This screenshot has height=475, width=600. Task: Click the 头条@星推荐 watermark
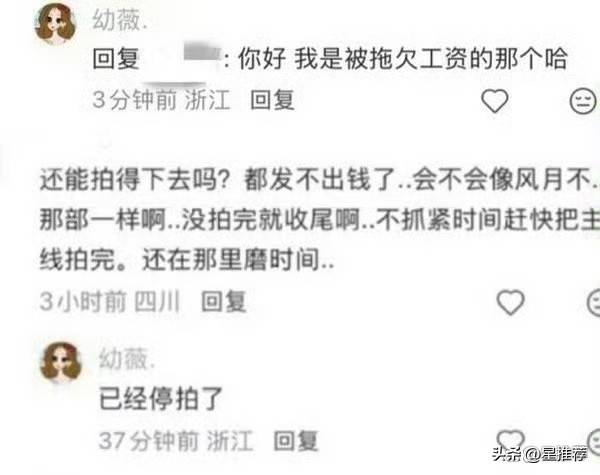[540, 454]
